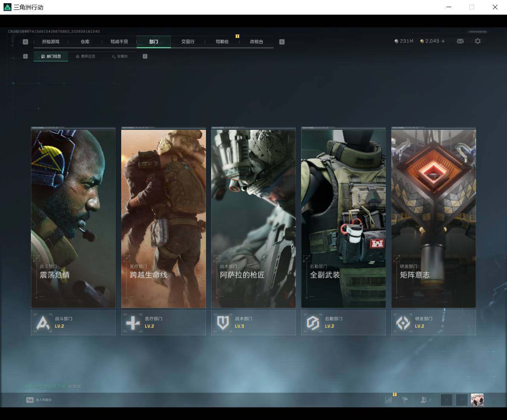Click the E key next tab indicator

(282, 42)
